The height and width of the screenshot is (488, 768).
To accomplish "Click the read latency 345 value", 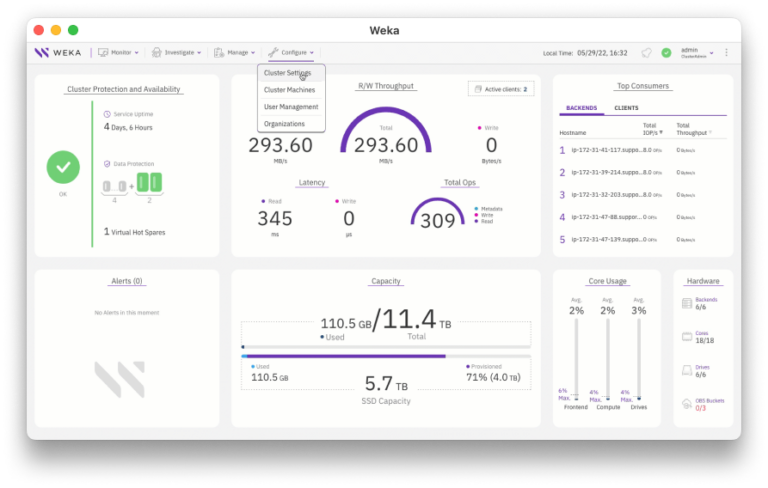I will [275, 219].
